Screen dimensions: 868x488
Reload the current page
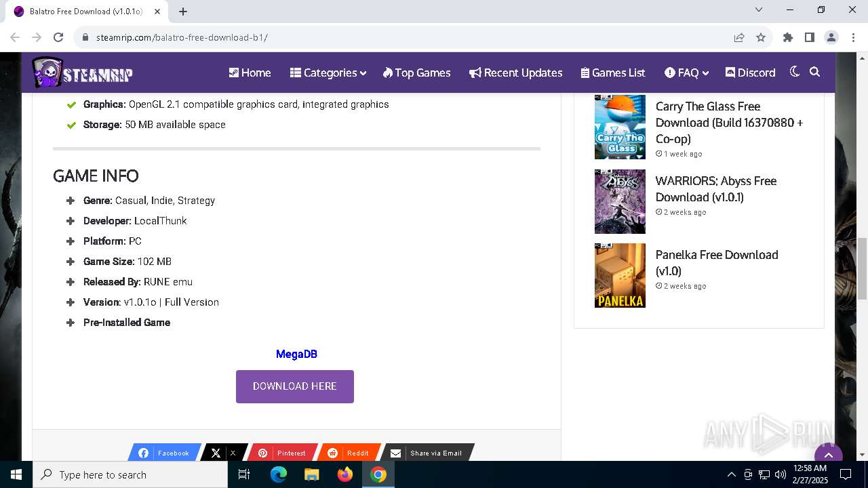point(58,37)
